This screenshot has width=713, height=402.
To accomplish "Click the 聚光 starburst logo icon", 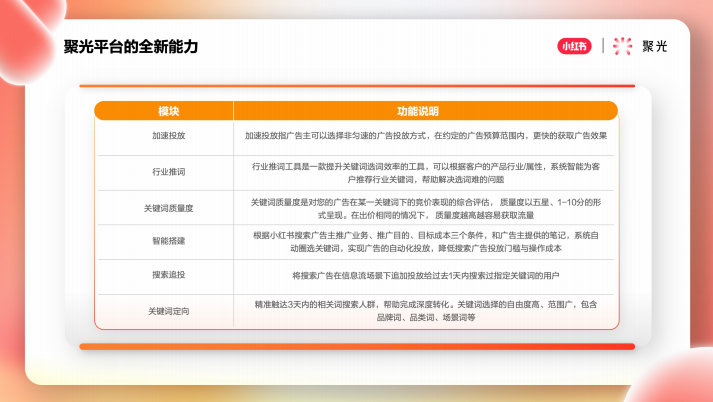I will pyautogui.click(x=623, y=46).
